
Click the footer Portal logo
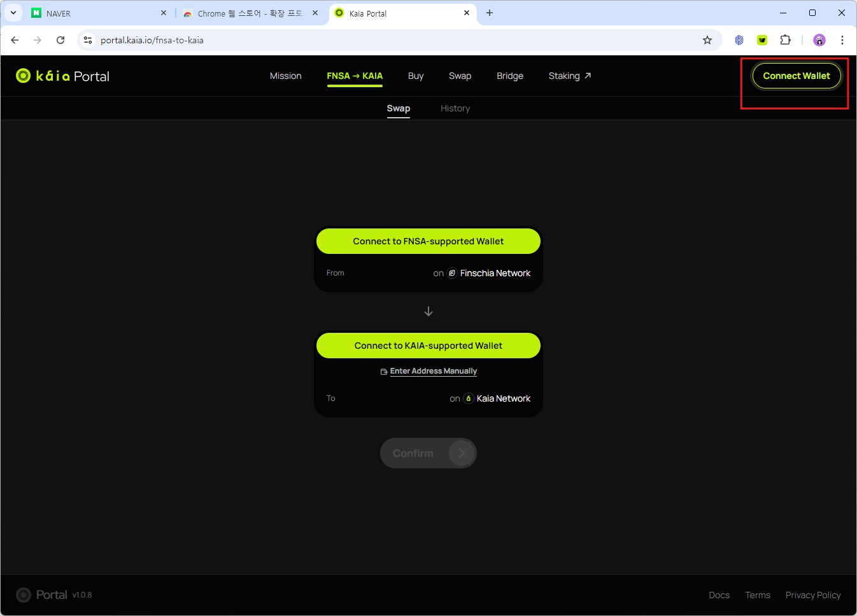pyautogui.click(x=41, y=595)
